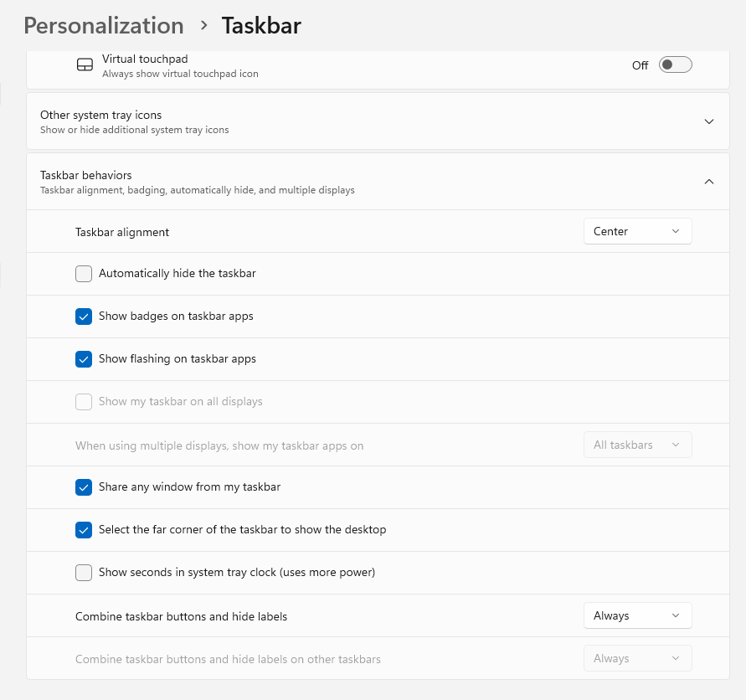Click the 'Taskbar alignment, badging' description text
Screen dimensions: 746x700
(198, 190)
